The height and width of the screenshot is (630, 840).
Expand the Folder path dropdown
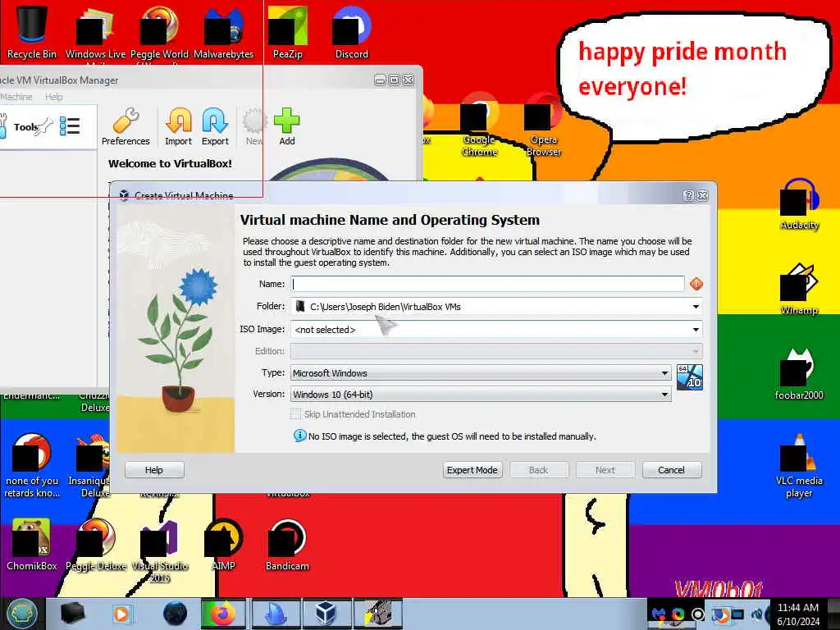click(x=696, y=307)
